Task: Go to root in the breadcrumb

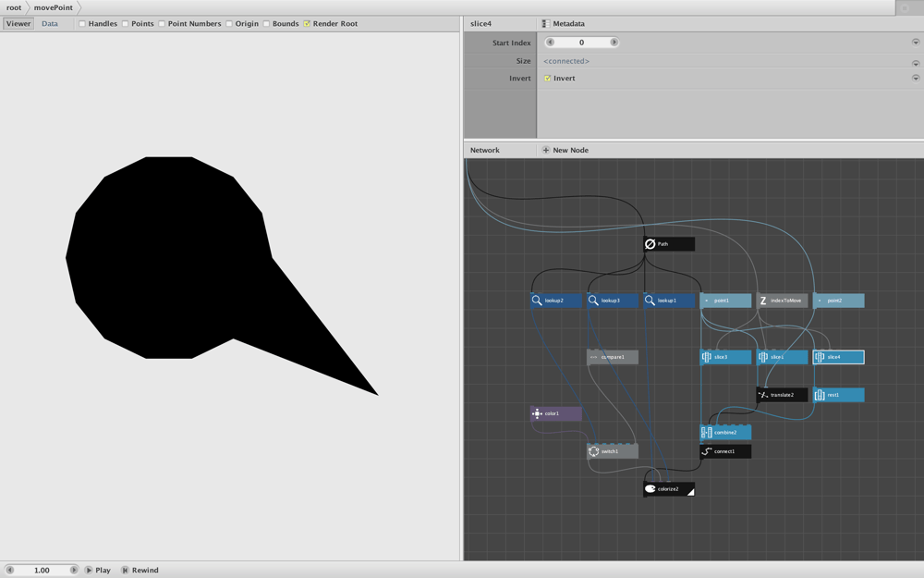Action: (14, 7)
